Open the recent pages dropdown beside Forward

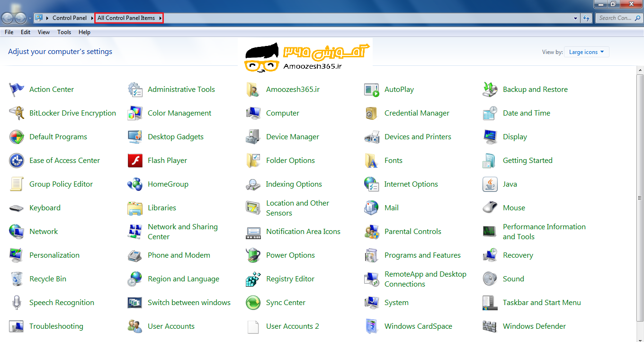tap(30, 18)
